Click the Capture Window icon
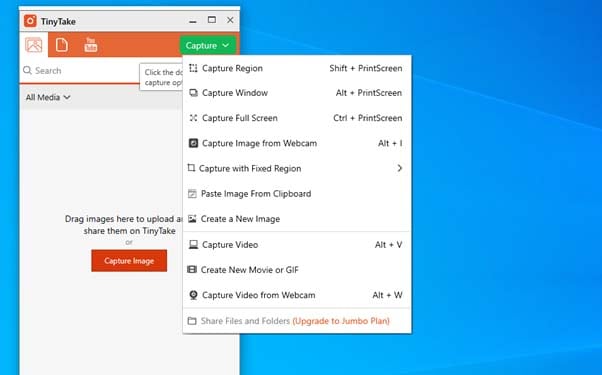Screen dimensions: 602x375 (x=194, y=93)
